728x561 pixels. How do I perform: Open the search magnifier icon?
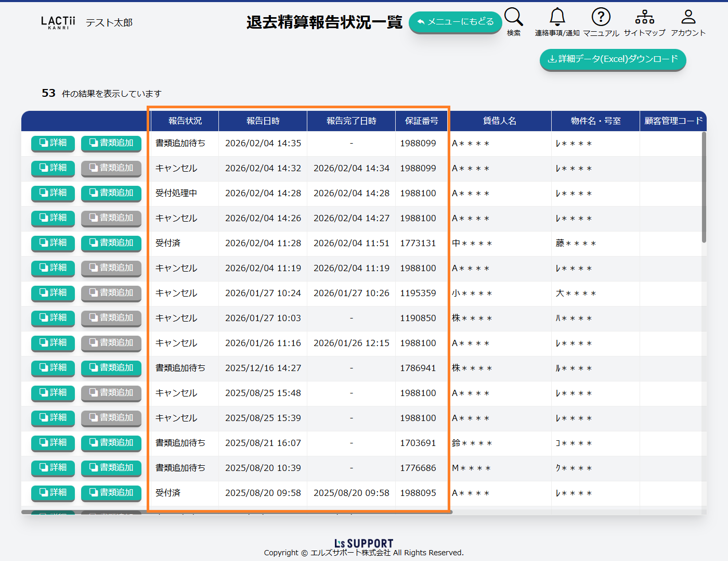[513, 18]
